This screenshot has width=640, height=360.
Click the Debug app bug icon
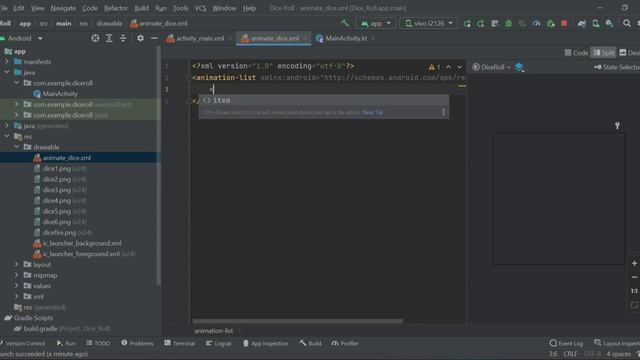[509, 24]
